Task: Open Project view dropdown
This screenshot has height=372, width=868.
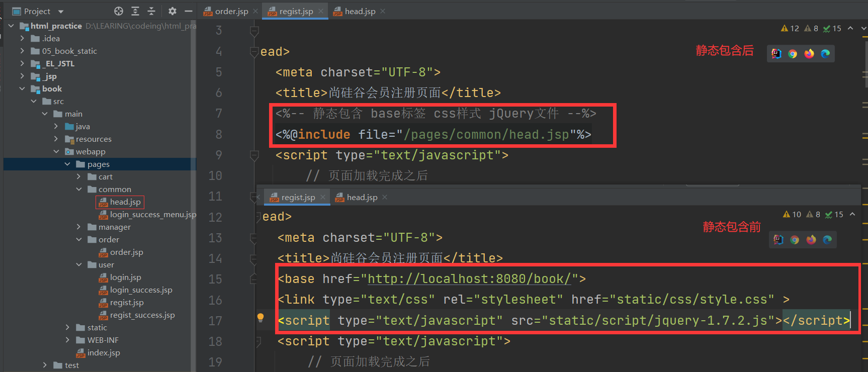Action: (61, 12)
